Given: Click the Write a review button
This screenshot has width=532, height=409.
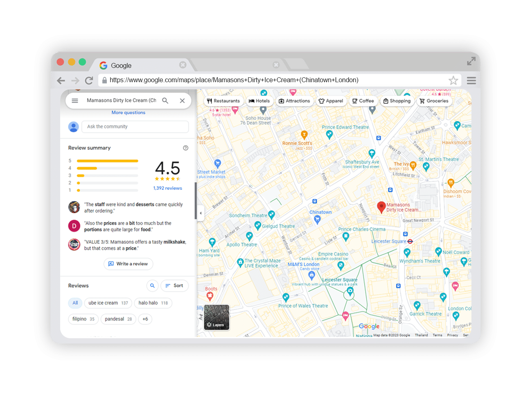Looking at the screenshot, I should coord(128,264).
